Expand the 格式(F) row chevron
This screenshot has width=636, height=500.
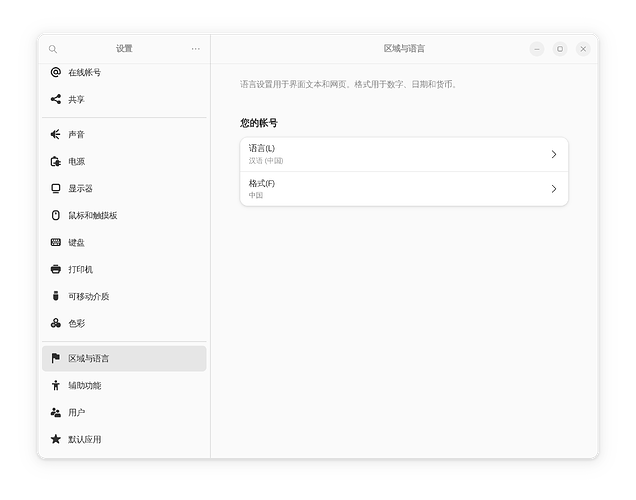[x=554, y=189]
